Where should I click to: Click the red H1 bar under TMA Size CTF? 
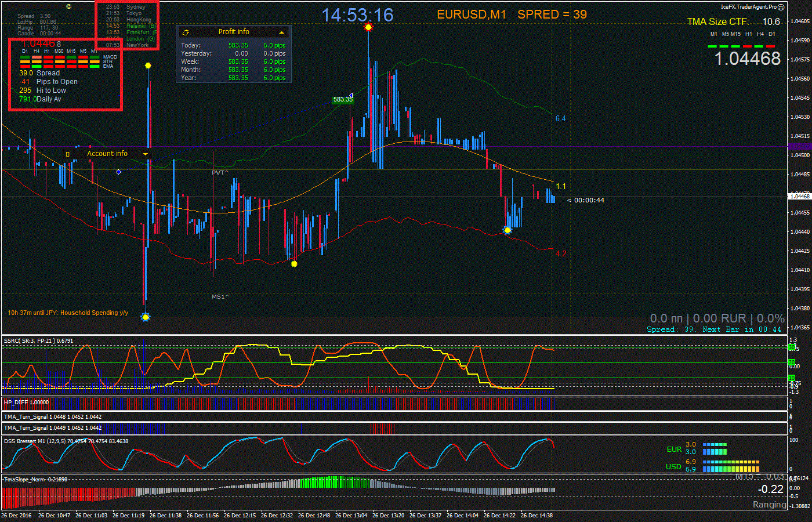(748, 46)
